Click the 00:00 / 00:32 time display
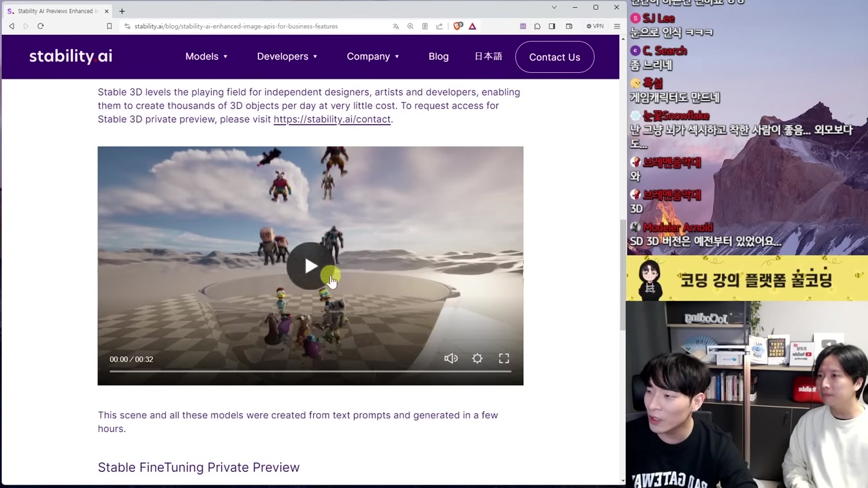Screen dimensions: 868x488 click(131, 360)
